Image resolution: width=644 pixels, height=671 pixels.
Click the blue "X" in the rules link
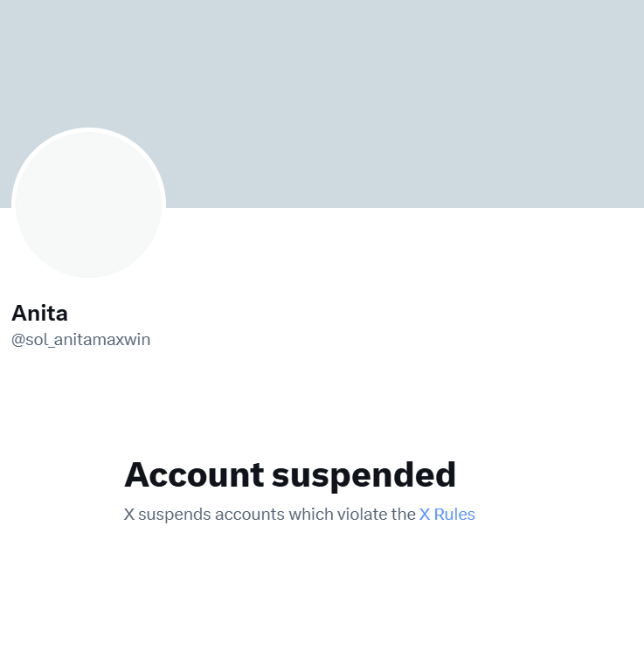(425, 515)
